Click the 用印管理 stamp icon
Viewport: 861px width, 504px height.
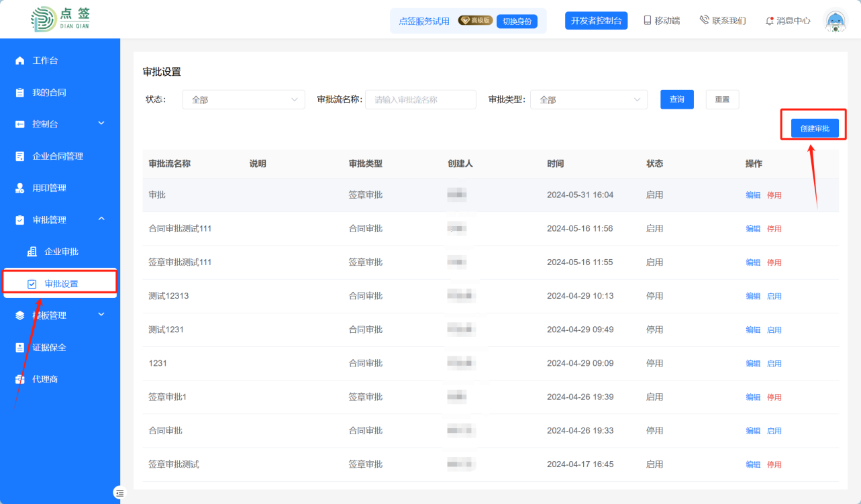19,188
